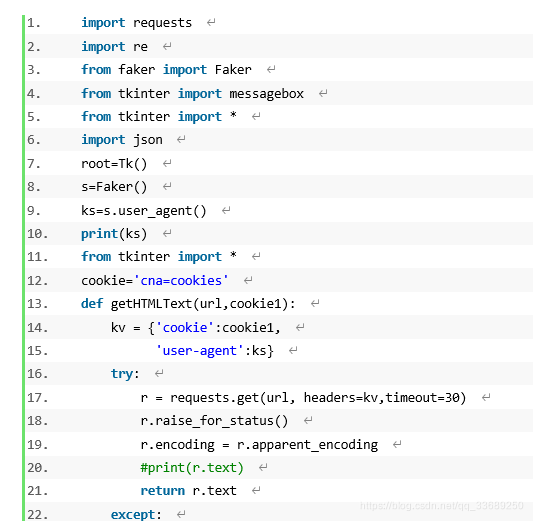Click 'root=Tk()' on line 7
The image size is (533, 521).
114,164
